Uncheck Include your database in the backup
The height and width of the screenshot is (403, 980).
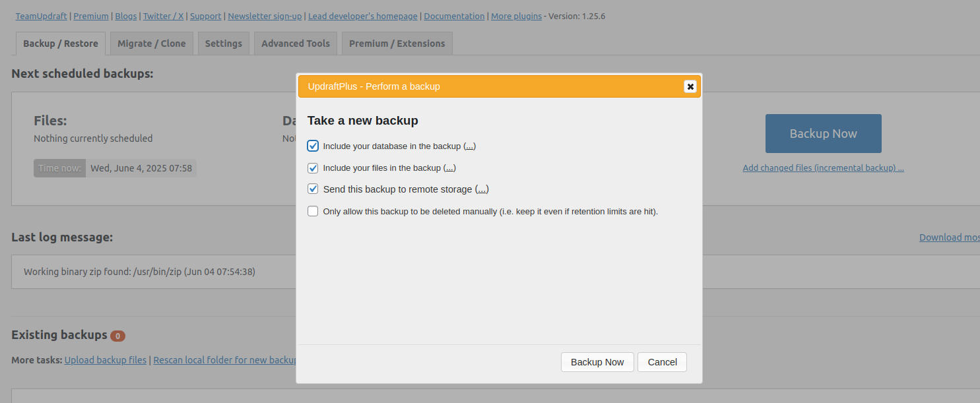[313, 146]
